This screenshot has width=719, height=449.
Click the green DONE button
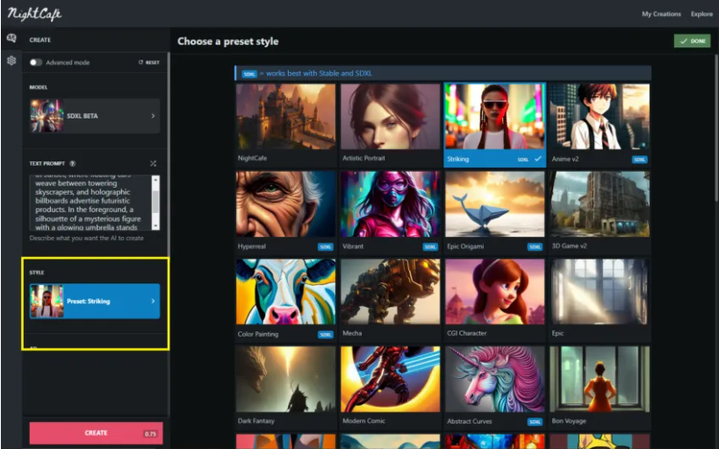pos(692,41)
